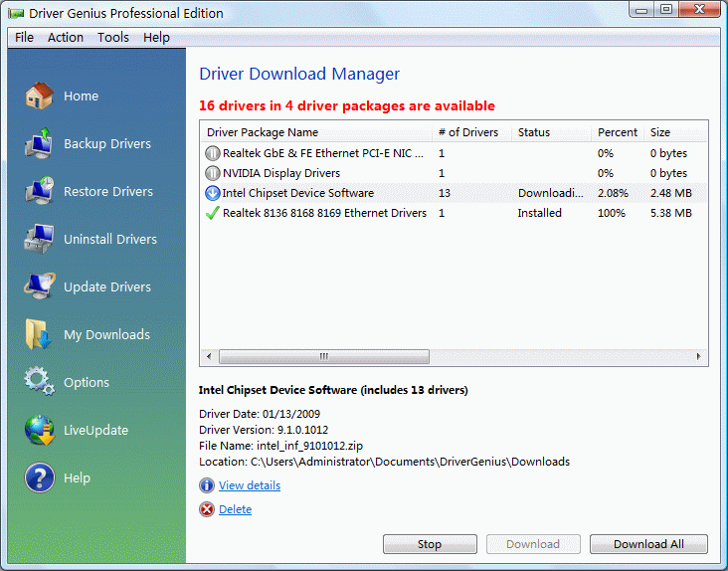The height and width of the screenshot is (571, 728).
Task: Open the Options gear icon
Action: coord(39,382)
